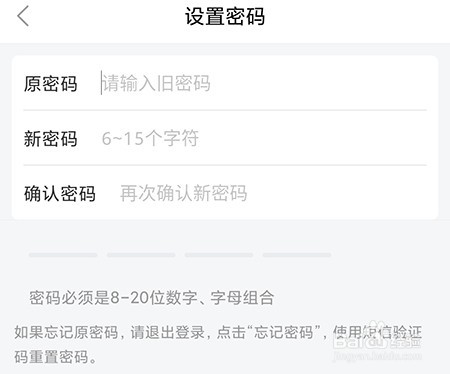Viewport: 450px width, 374px height.
Task: Click the 原密码 field label
Action: (x=50, y=83)
